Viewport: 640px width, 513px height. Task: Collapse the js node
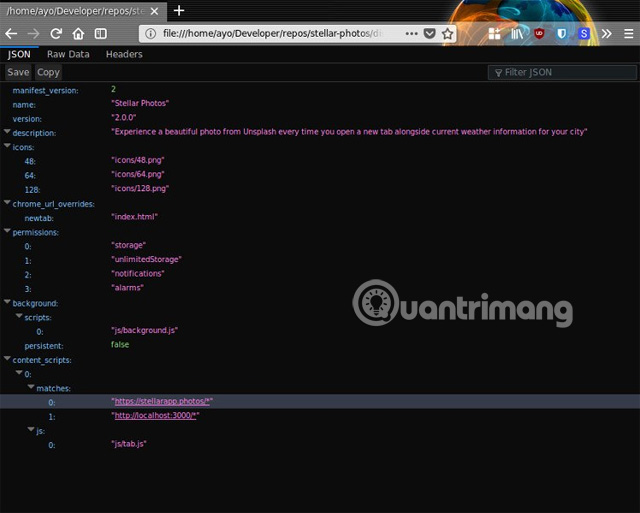[x=31, y=429]
